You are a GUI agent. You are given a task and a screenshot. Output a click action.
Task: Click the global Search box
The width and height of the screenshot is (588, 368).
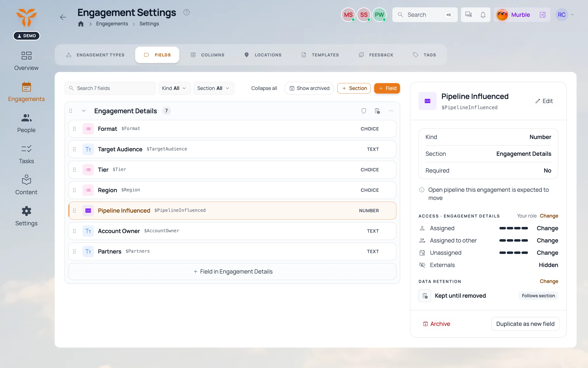pyautogui.click(x=425, y=15)
